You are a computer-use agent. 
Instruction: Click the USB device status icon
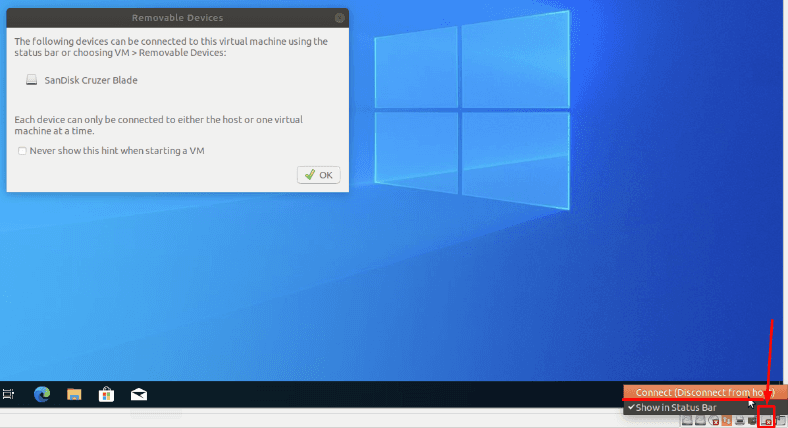(x=766, y=420)
